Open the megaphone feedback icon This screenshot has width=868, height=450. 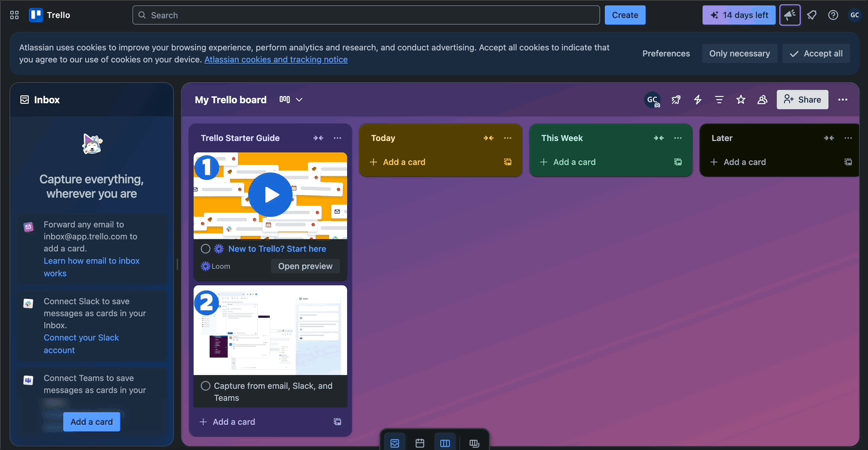790,15
